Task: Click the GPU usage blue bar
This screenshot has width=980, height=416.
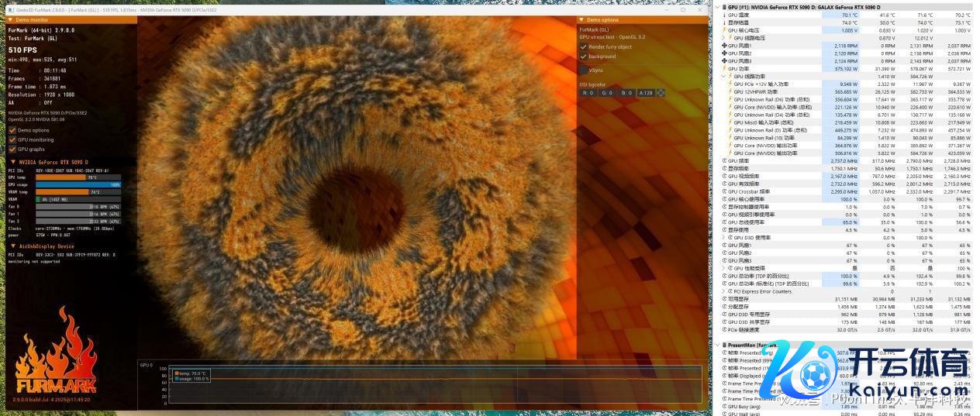Action: coord(78,184)
